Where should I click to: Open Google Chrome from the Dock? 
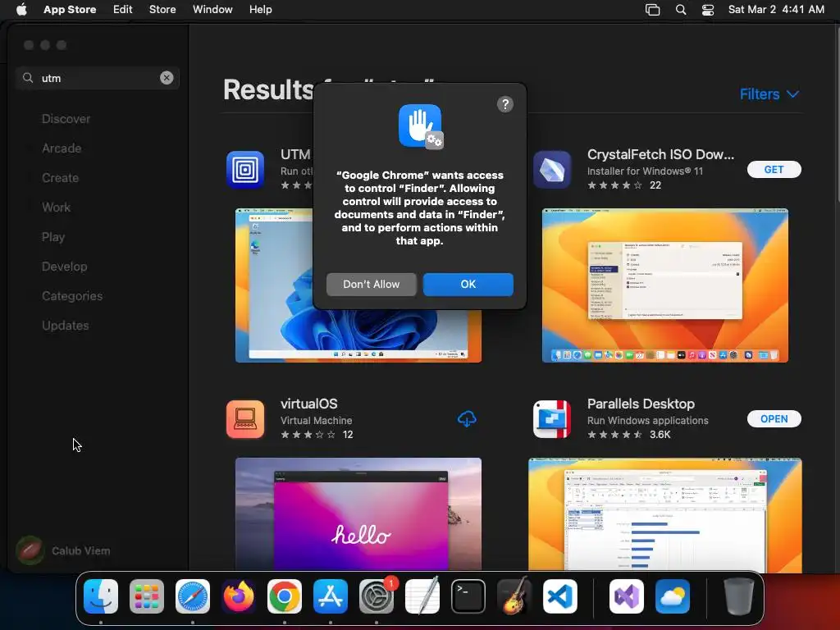[285, 596]
